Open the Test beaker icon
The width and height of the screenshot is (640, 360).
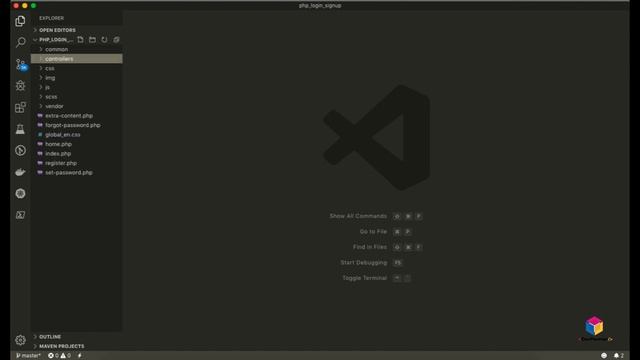[20, 129]
